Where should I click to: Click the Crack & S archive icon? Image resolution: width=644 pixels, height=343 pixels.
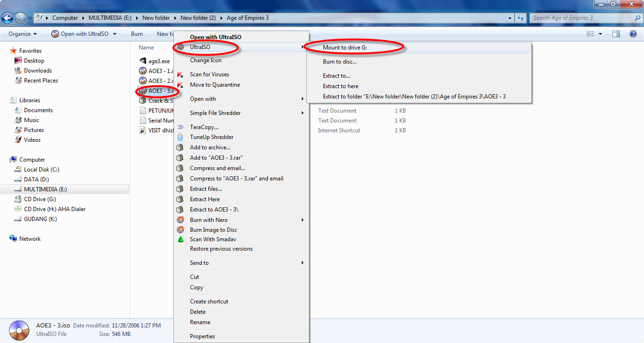pos(143,100)
